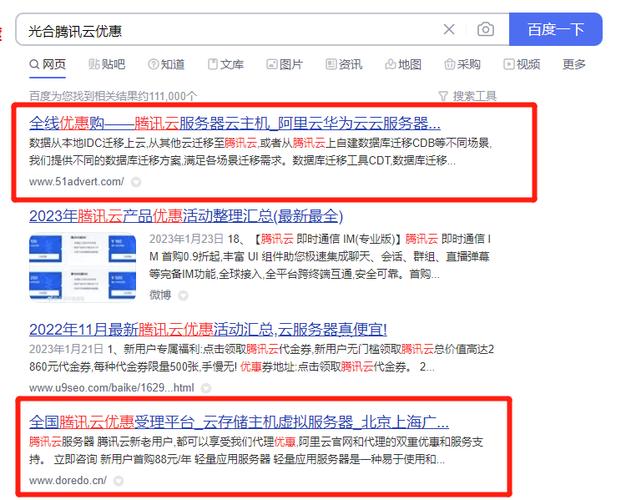Click the shopping icon of 采购
The image size is (621, 500).
point(450,64)
